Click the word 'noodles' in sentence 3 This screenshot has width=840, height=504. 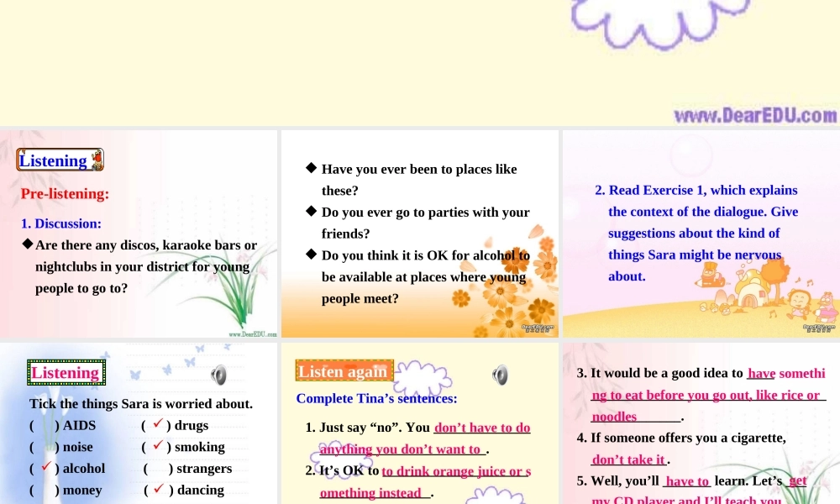(614, 417)
